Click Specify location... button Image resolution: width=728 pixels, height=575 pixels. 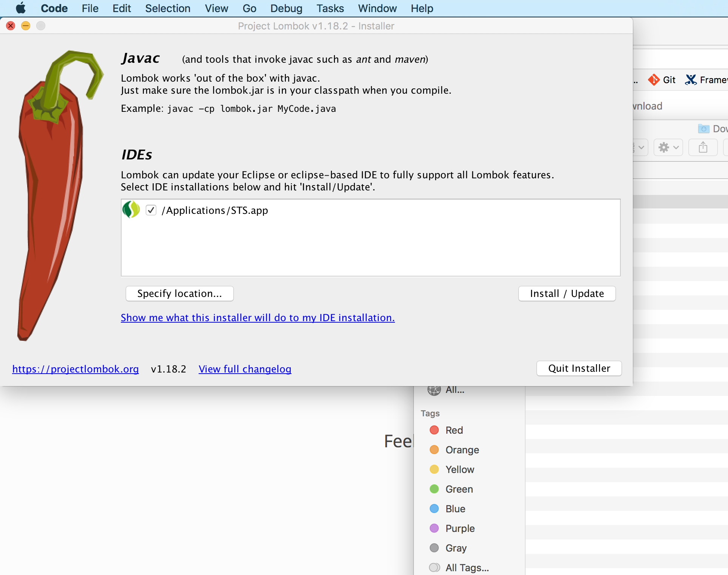click(179, 294)
